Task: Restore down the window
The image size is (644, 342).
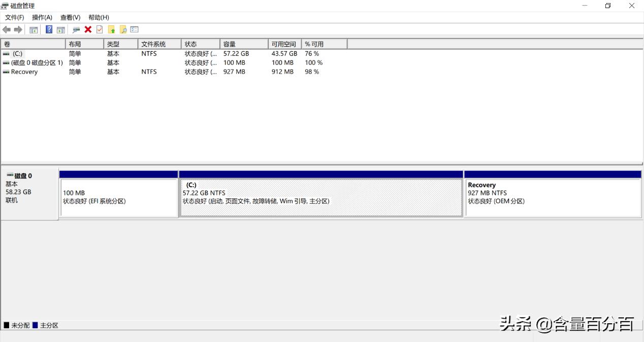Action: 608,6
